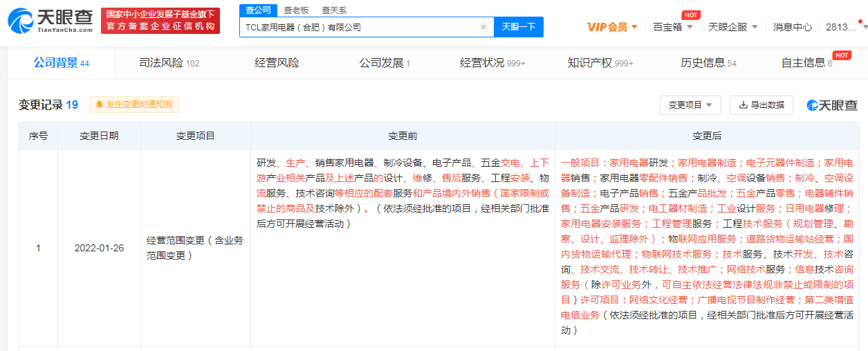Click the 经营范围变更 item cell
The image size is (868, 351).
pos(195,248)
